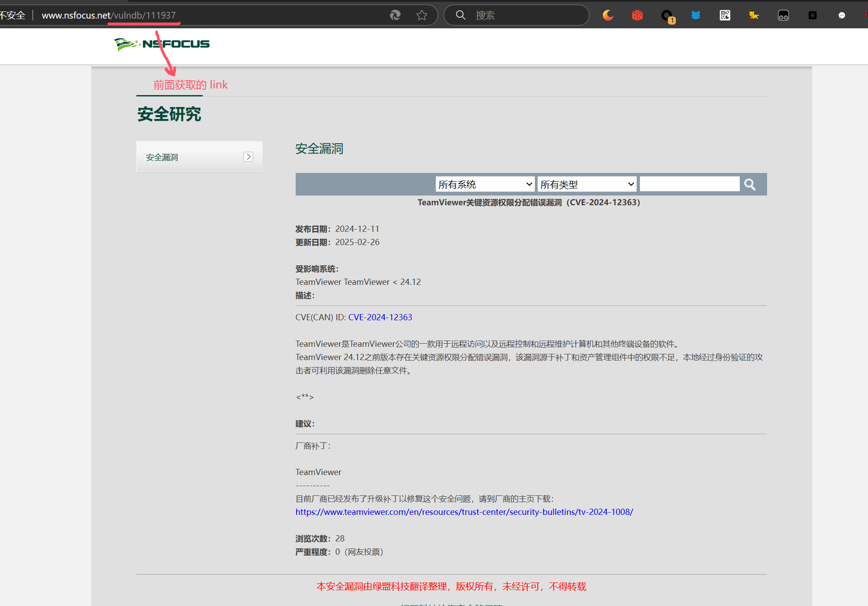Click the URL www.nsfocus.net/vulndb/111937
Screen dimensions: 868x606
click(x=109, y=15)
